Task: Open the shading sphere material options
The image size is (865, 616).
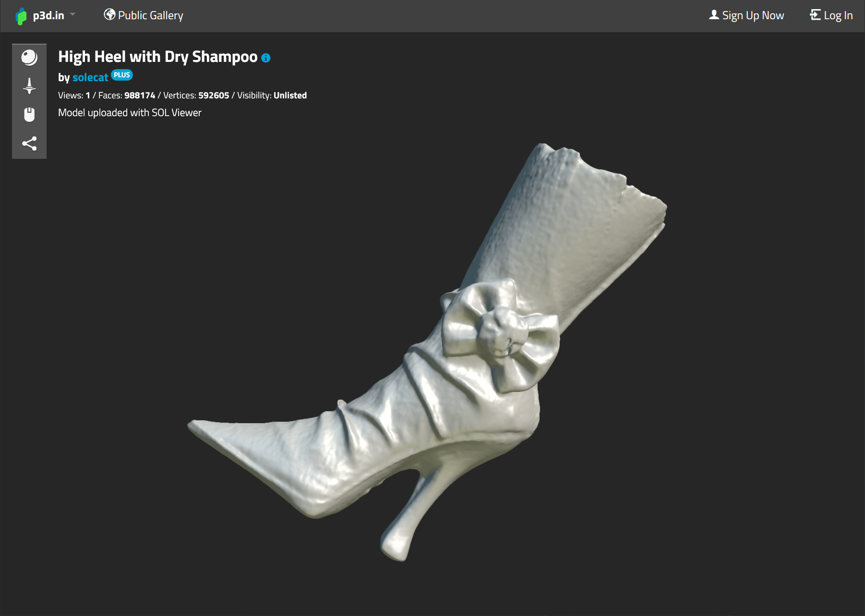Action: (29, 58)
